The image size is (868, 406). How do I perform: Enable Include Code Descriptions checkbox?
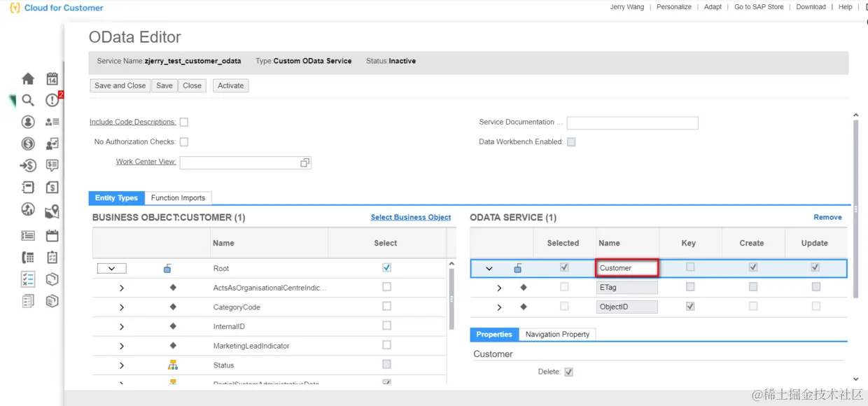(184, 122)
